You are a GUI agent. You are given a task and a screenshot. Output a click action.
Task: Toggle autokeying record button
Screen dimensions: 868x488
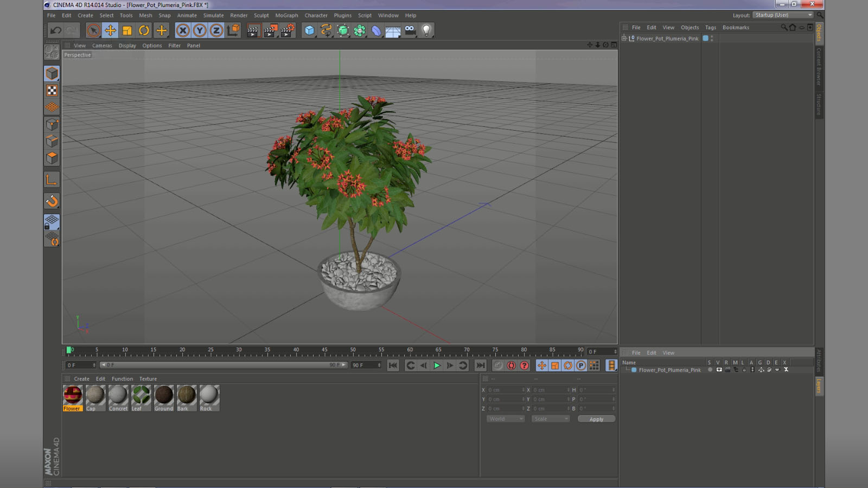pyautogui.click(x=511, y=365)
